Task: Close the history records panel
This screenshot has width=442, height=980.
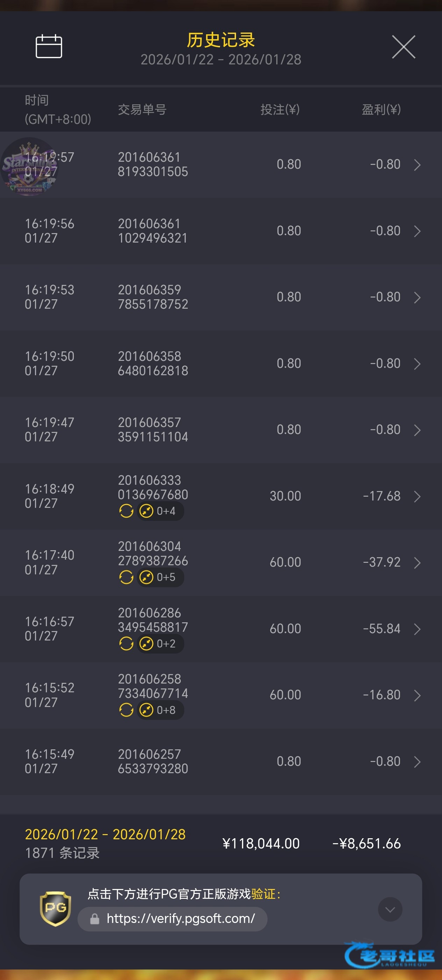Action: pyautogui.click(x=403, y=47)
